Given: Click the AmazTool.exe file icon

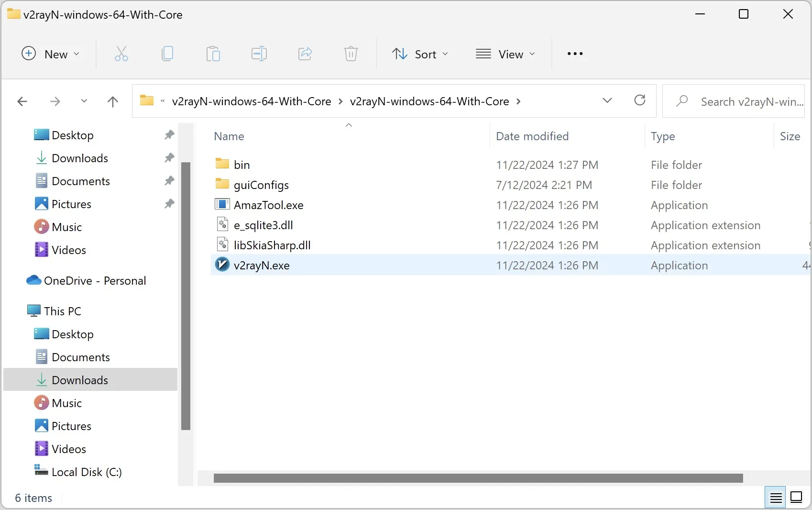Looking at the screenshot, I should pos(222,204).
